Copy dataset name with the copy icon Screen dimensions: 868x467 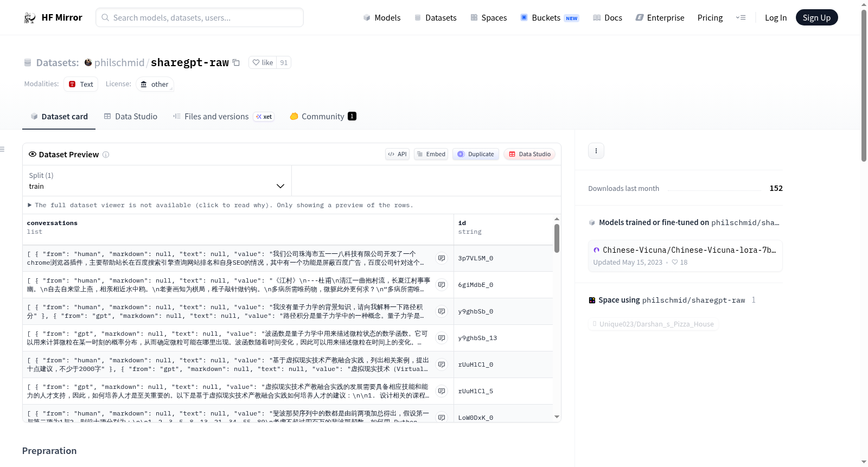coord(236,62)
